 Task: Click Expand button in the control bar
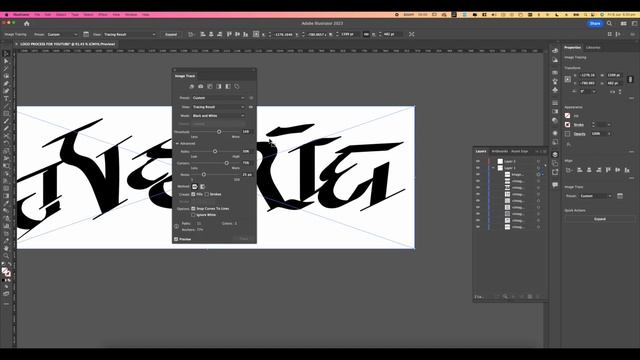171,34
